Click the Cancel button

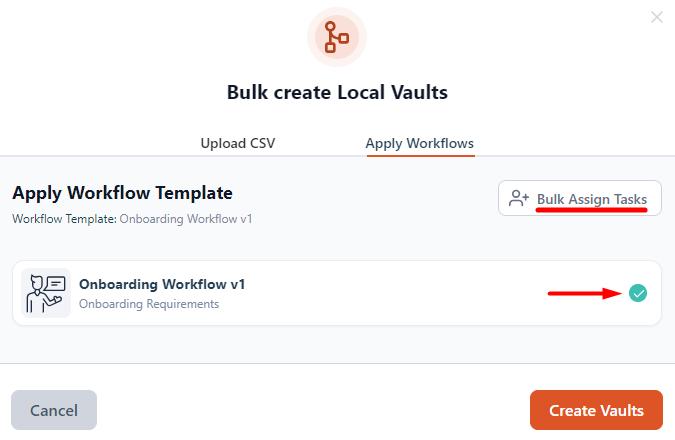coord(54,410)
